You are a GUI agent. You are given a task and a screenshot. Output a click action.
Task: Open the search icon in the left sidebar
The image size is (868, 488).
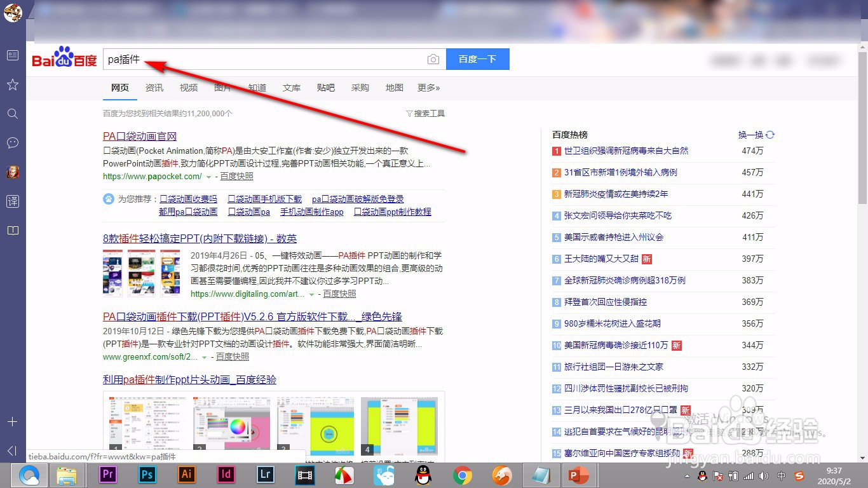pos(13,114)
